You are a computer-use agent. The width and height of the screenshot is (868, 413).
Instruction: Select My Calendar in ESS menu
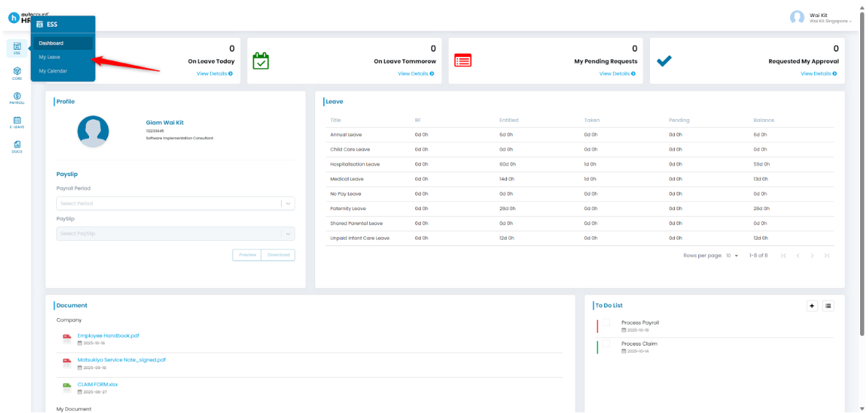click(x=63, y=71)
